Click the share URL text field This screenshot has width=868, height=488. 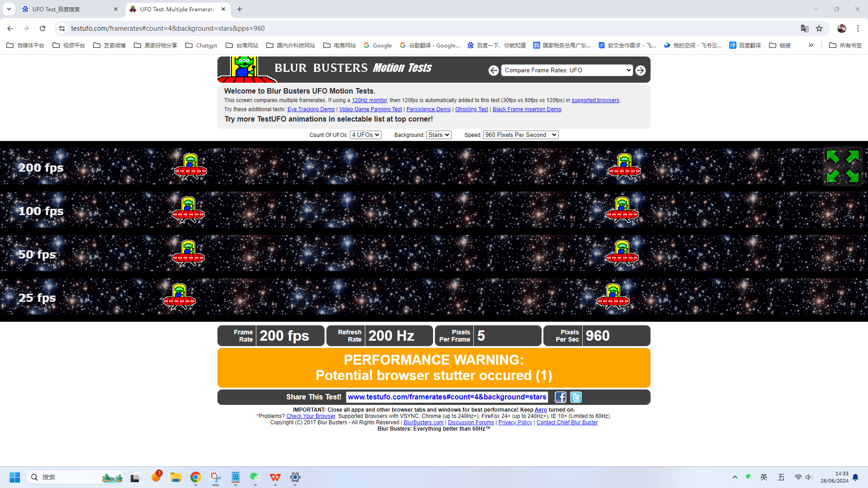tap(447, 397)
